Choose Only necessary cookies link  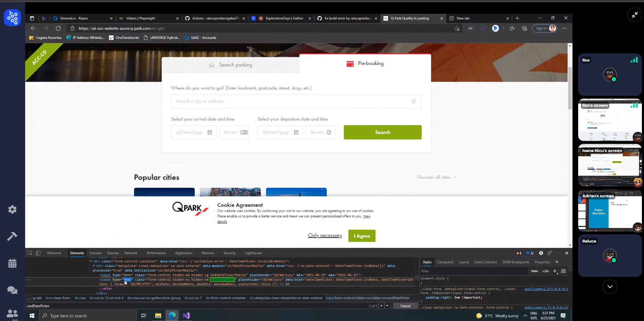pos(325,235)
